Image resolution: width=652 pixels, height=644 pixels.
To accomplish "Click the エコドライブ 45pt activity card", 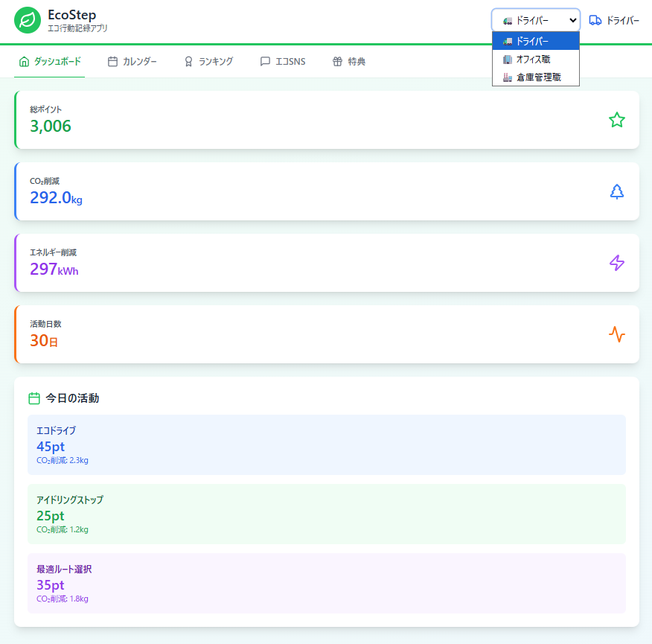I will [326, 444].
